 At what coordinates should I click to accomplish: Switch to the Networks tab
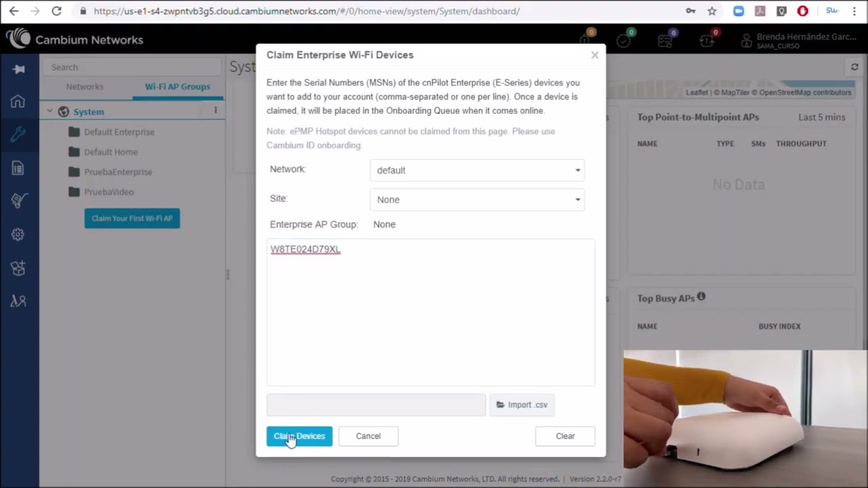[x=85, y=87]
